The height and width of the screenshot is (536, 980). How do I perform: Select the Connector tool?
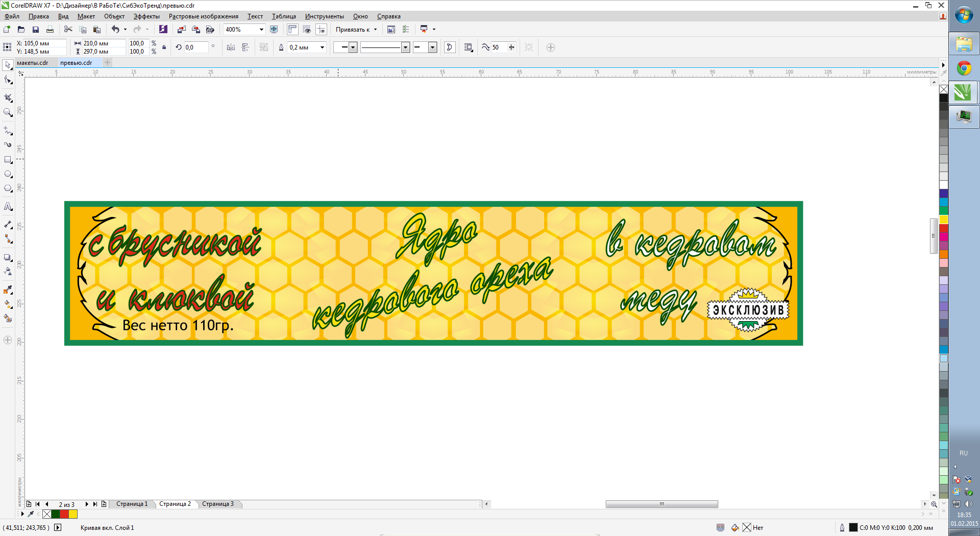click(x=8, y=239)
